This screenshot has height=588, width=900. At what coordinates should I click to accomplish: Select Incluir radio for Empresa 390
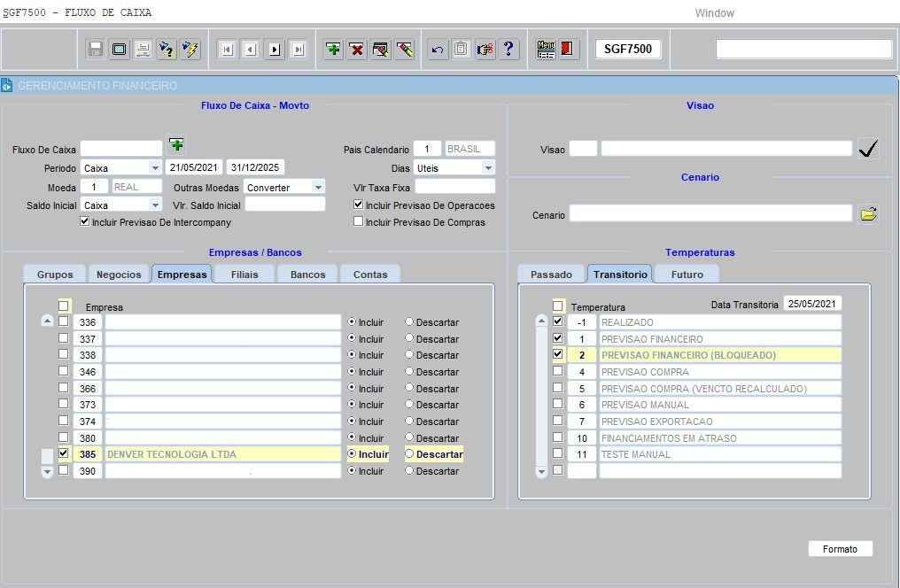(x=352, y=470)
